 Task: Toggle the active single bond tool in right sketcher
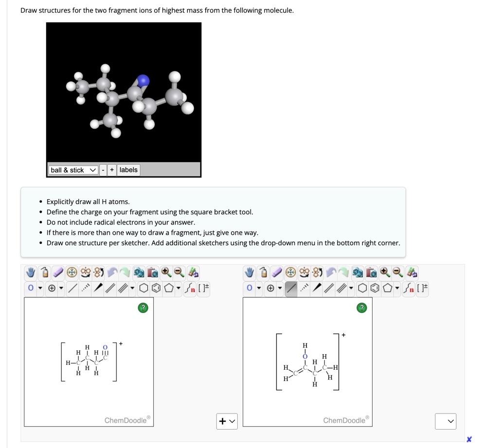click(x=291, y=288)
